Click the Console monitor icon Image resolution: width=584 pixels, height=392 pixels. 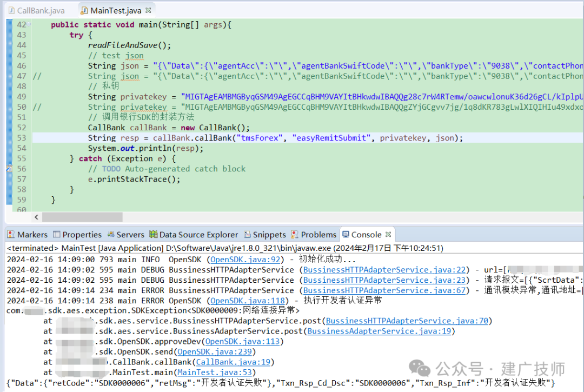[346, 234]
